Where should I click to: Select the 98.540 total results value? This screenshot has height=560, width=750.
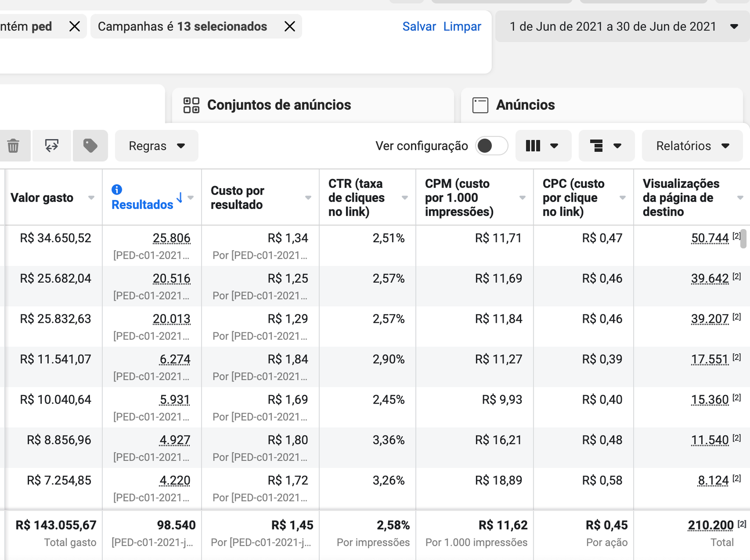[176, 525]
